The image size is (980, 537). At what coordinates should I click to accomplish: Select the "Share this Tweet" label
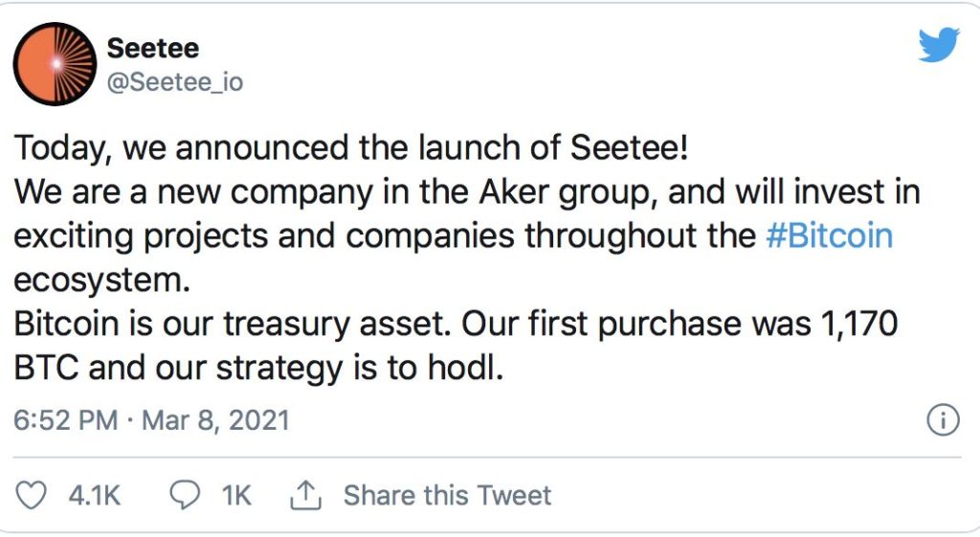pyautogui.click(x=447, y=495)
